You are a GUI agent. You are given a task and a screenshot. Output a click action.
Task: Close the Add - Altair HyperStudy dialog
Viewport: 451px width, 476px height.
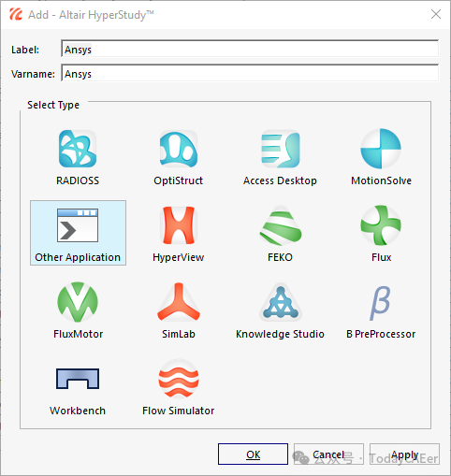[436, 14]
